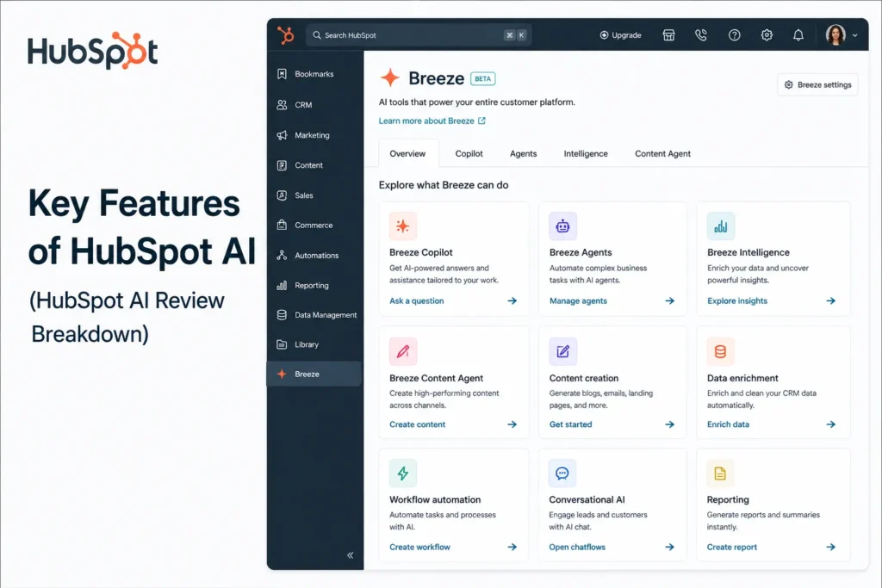882x588 pixels.
Task: Follow the Learn more about Breeze link
Action: click(x=432, y=121)
